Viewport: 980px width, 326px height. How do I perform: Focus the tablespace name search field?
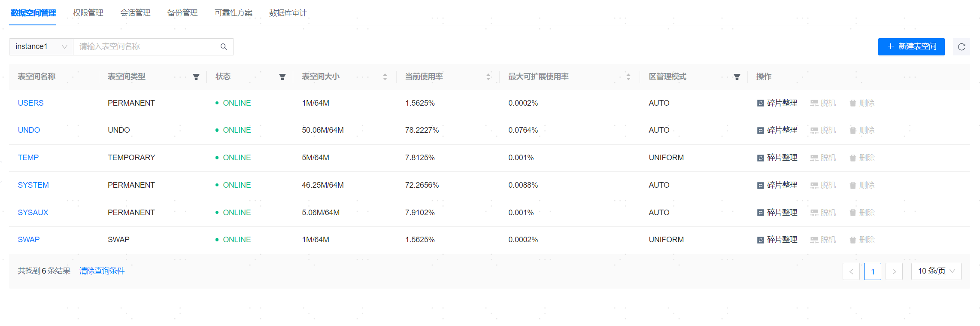pyautogui.click(x=146, y=47)
